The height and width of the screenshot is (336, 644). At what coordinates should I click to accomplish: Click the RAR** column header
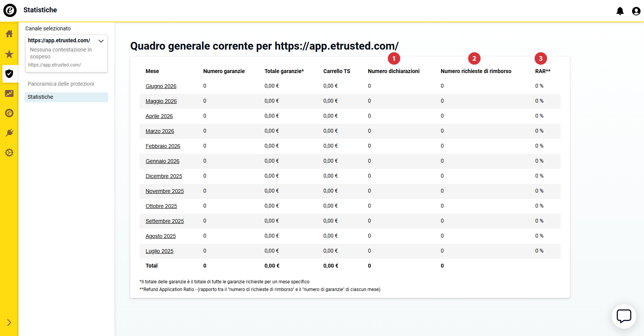point(543,71)
